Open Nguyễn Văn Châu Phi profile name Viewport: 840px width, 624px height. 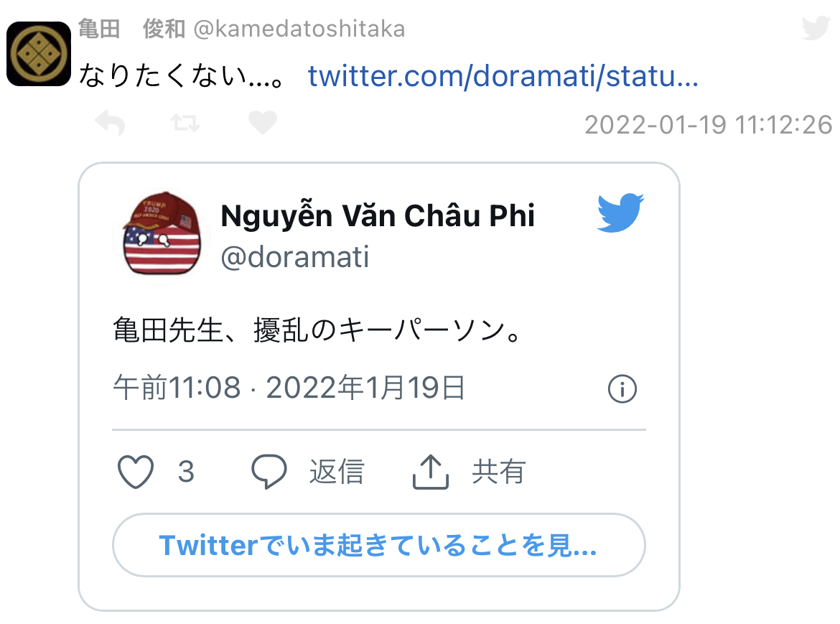pyautogui.click(x=378, y=216)
